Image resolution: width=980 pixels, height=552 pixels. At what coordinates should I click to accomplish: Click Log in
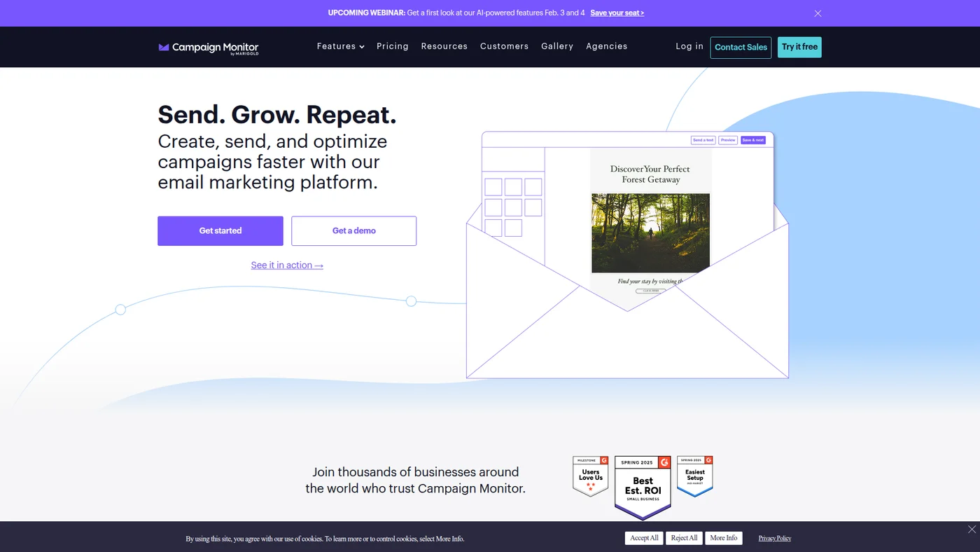pos(689,46)
